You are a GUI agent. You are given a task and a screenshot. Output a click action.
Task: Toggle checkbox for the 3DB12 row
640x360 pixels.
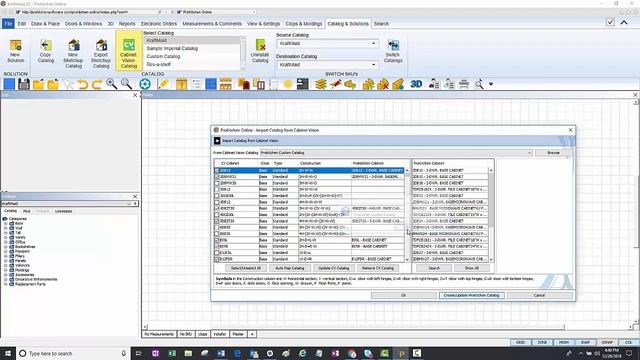[217, 189]
